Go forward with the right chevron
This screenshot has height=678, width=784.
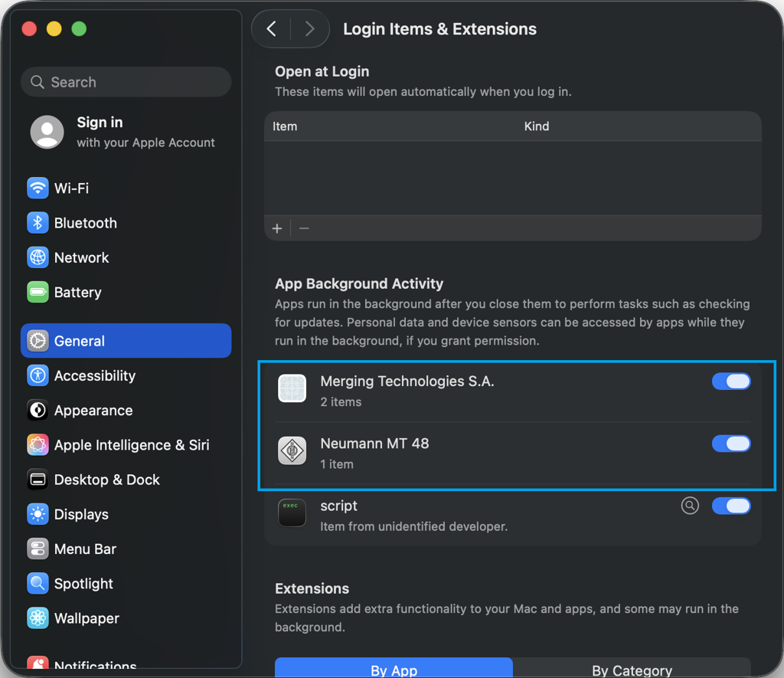point(309,29)
